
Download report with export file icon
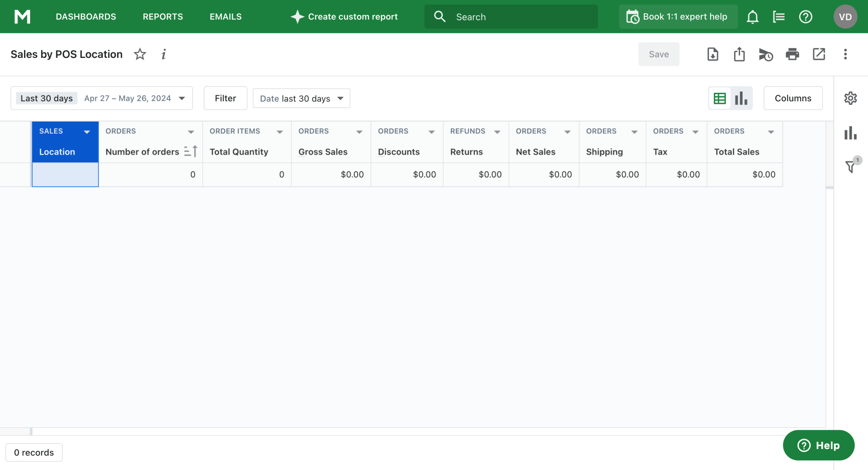[x=712, y=54]
